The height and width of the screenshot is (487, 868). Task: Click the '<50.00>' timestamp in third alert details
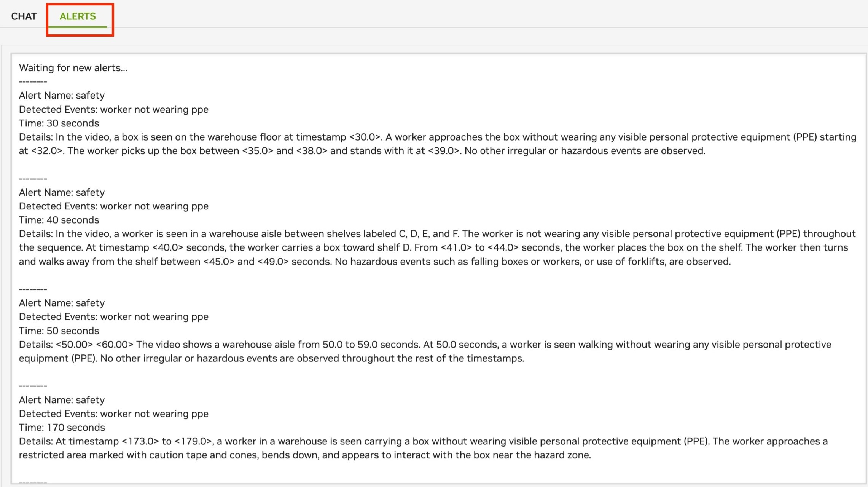(x=74, y=345)
